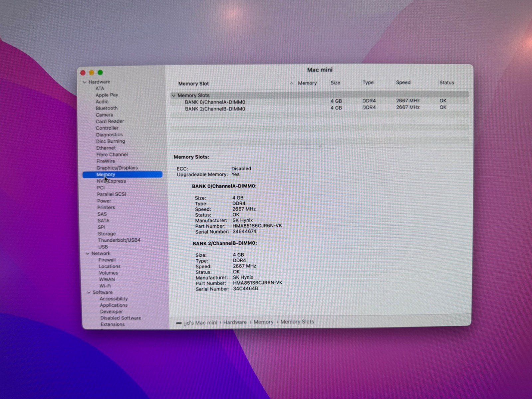Click the Memory column header

307,83
